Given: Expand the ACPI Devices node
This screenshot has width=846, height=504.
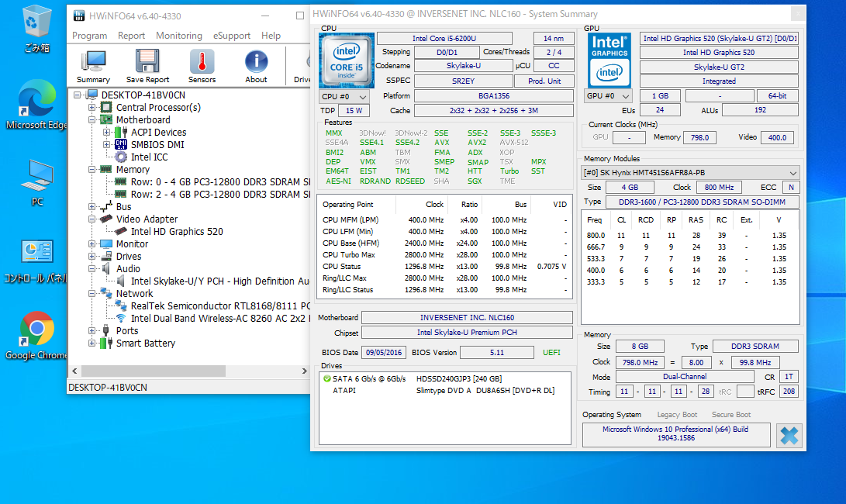Looking at the screenshot, I should 106,133.
